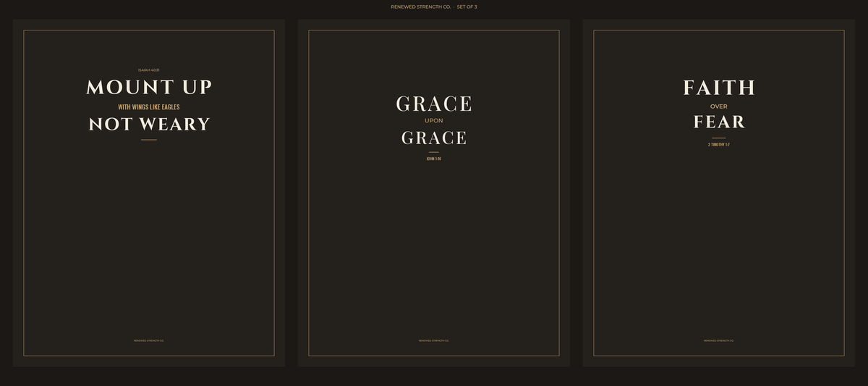Select the 'MOUNT UP' headline
This screenshot has height=386, width=868.
[149, 88]
